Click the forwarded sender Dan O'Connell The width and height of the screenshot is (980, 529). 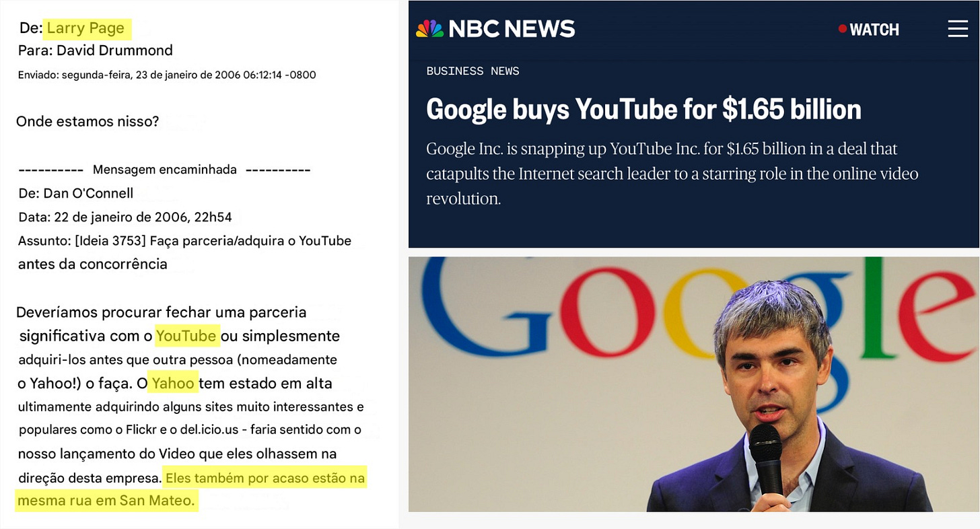click(88, 193)
